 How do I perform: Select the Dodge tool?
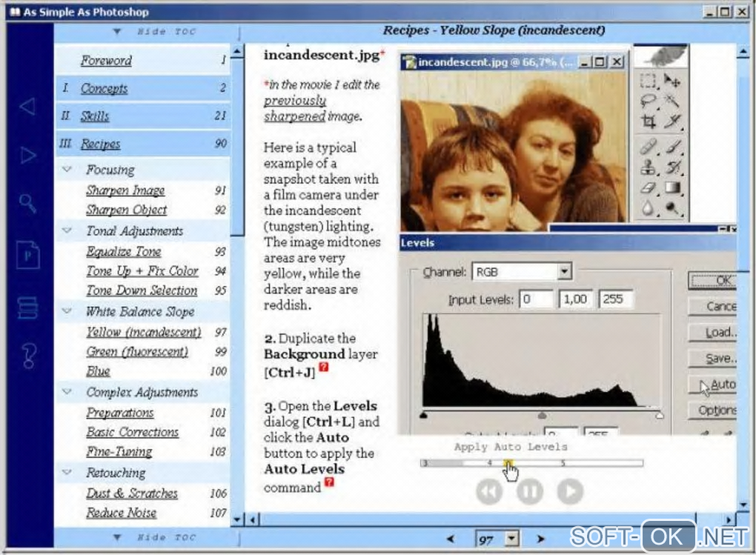672,207
